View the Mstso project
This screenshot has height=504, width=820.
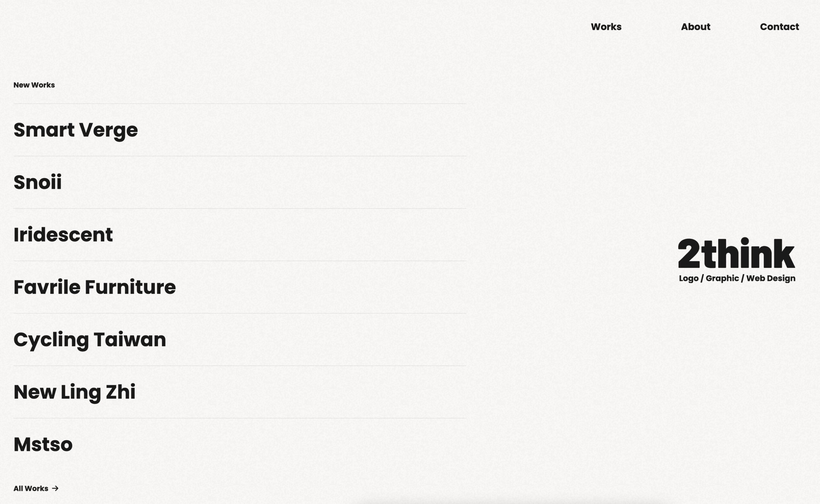43,444
